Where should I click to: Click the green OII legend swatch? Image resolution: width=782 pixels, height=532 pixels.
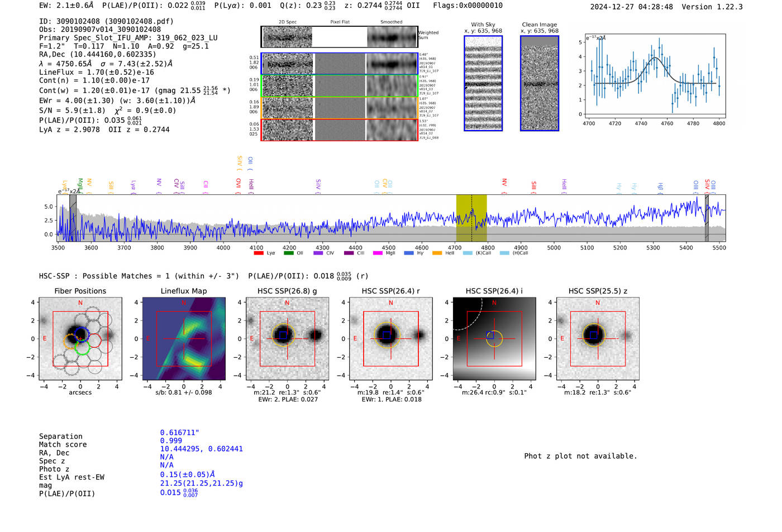click(288, 253)
